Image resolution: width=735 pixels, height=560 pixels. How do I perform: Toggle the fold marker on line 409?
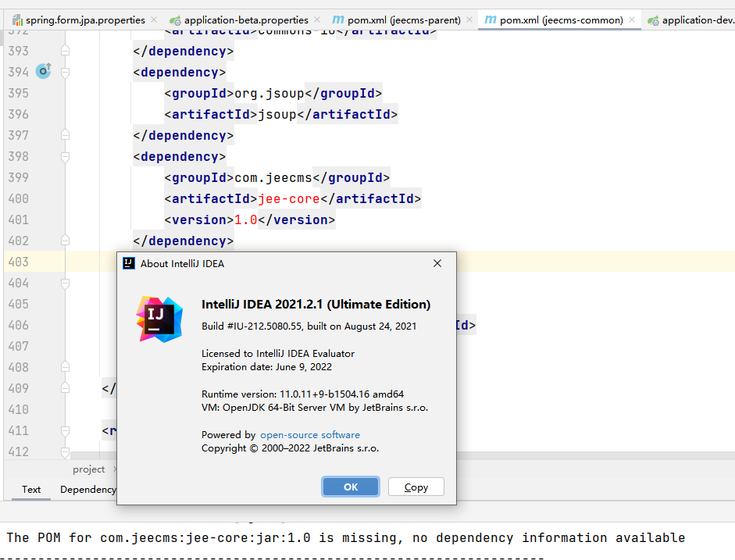click(x=65, y=388)
